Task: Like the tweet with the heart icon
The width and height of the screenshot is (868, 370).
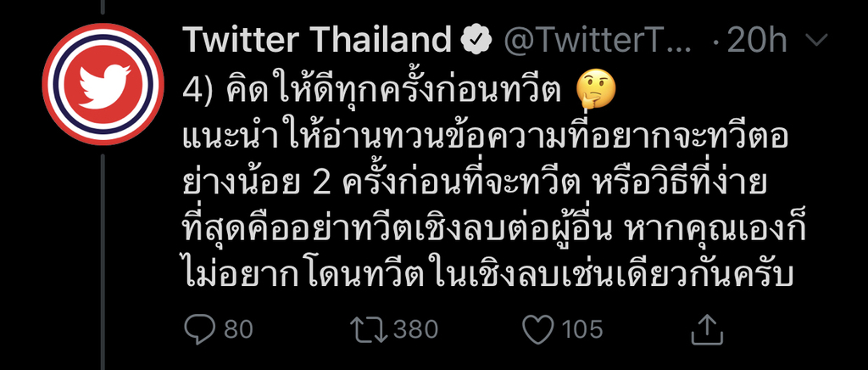Action: click(539, 328)
